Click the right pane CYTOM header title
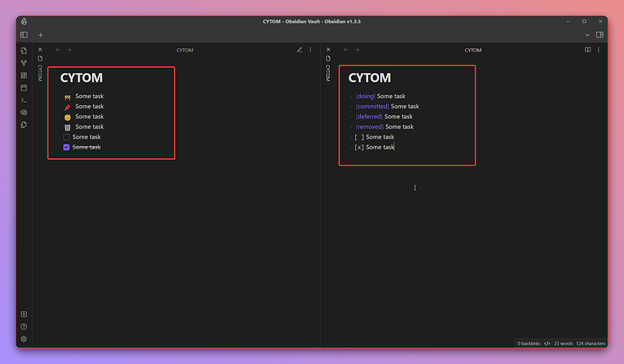The width and height of the screenshot is (624, 364). point(473,50)
